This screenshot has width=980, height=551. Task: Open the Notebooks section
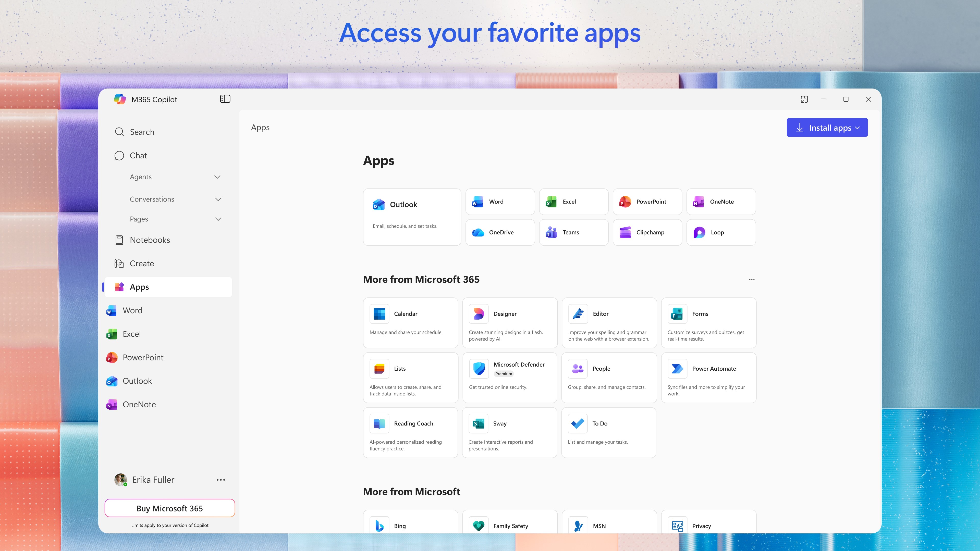point(150,240)
